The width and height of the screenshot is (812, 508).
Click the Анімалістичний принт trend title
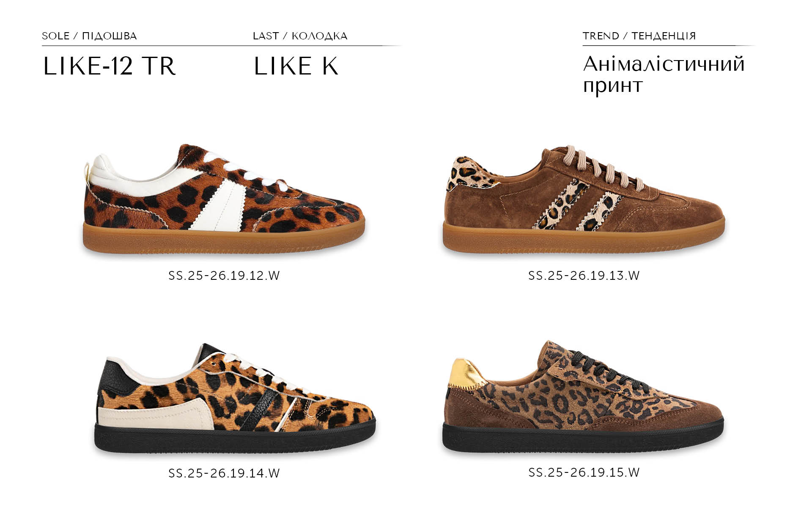pyautogui.click(x=664, y=75)
